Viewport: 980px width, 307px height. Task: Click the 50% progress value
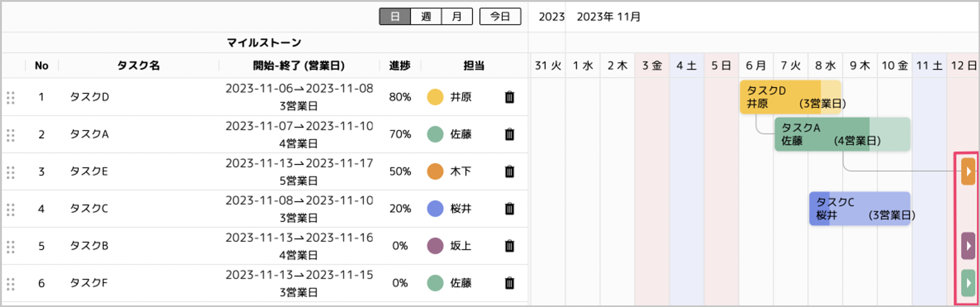point(400,172)
